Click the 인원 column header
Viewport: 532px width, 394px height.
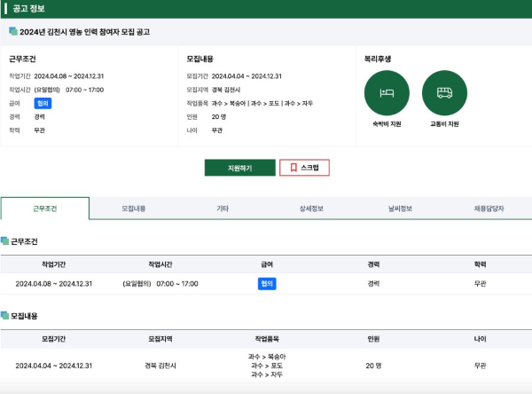(373, 339)
